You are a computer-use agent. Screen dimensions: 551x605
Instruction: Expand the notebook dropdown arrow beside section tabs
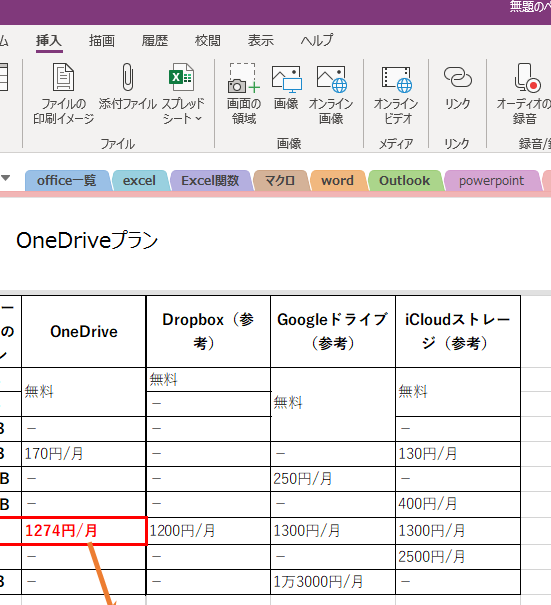click(5, 178)
